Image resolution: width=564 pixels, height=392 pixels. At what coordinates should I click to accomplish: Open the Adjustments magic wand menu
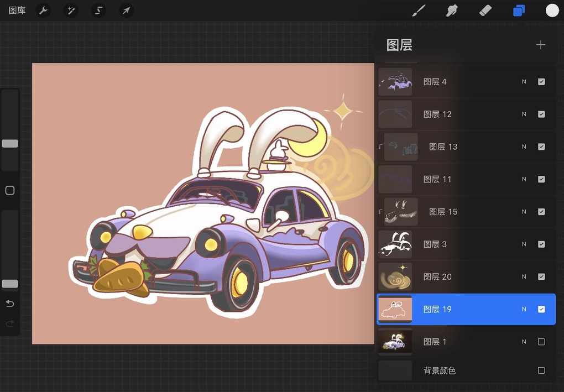(x=71, y=11)
